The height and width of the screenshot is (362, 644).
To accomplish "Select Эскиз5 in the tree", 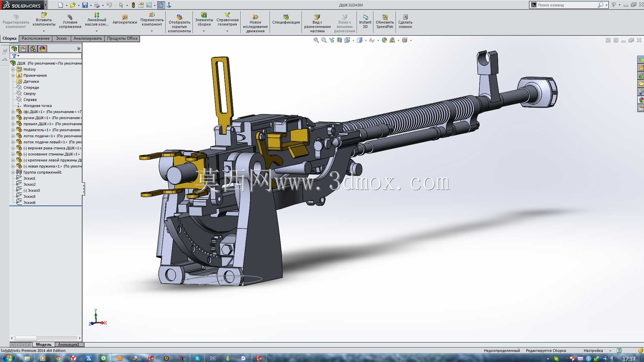I will (x=29, y=196).
